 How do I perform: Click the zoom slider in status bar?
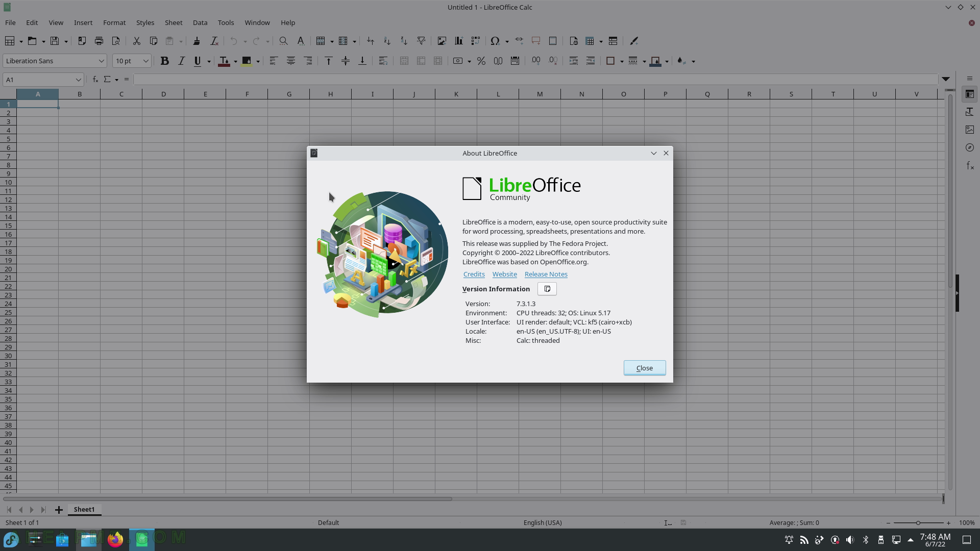pos(918,522)
